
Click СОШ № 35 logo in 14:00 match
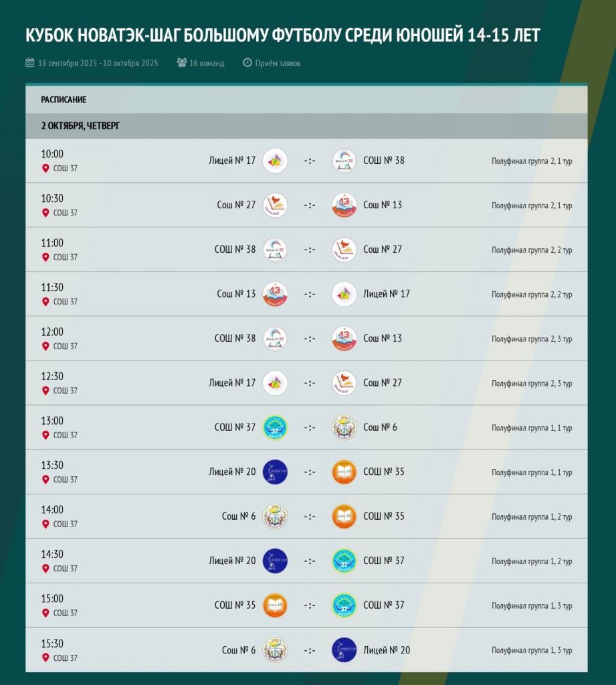coord(344,516)
